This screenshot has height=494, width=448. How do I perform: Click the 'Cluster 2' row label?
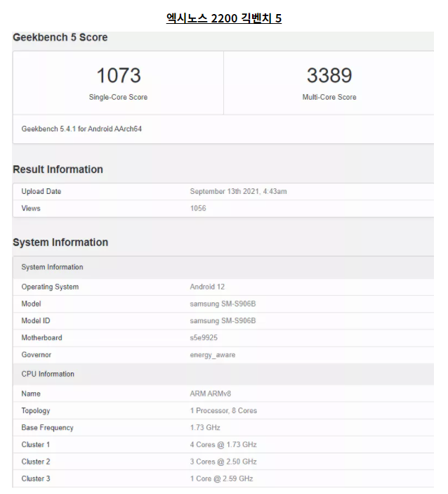click(36, 462)
